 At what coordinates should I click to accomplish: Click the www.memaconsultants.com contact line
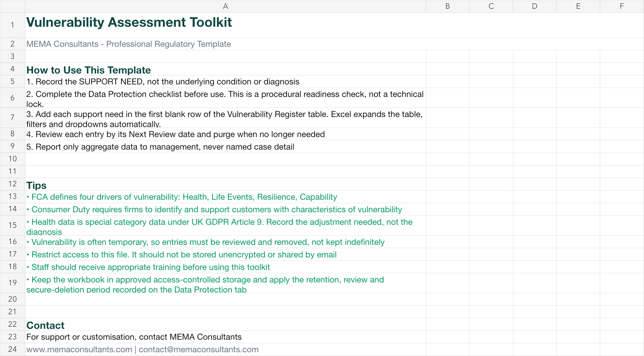coord(226,349)
